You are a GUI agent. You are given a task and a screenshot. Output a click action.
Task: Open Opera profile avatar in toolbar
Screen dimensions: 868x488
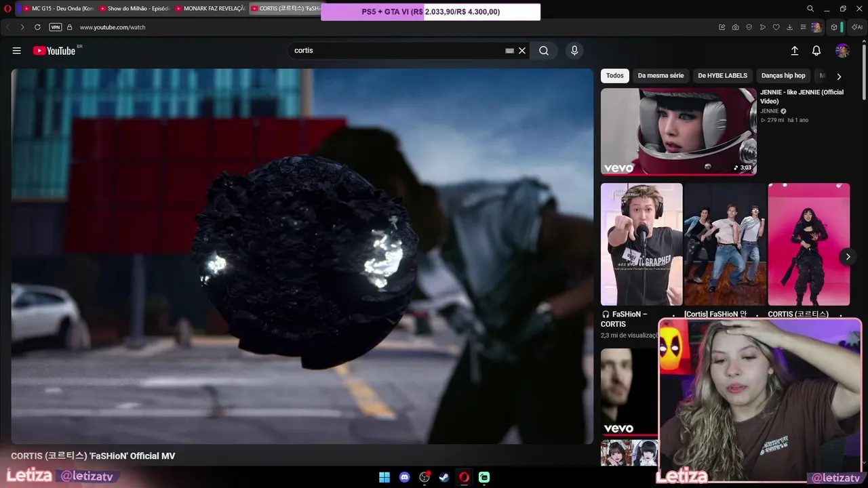[816, 27]
